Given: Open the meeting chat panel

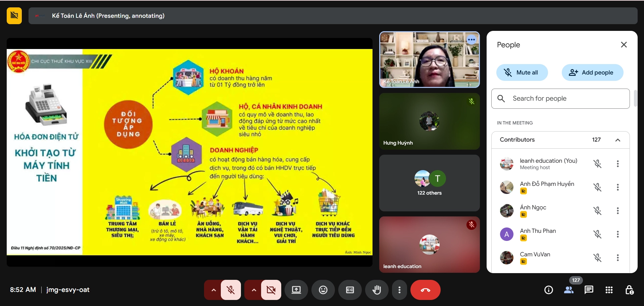Looking at the screenshot, I should pyautogui.click(x=589, y=290).
